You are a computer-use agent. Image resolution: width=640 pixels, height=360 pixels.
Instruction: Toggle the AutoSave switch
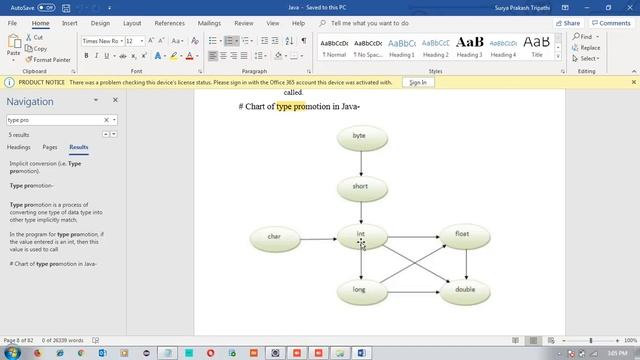point(46,8)
